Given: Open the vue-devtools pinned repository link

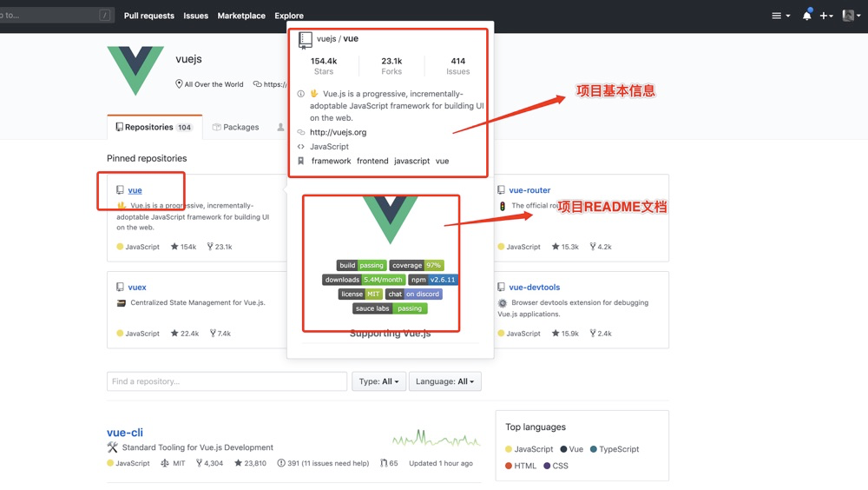Looking at the screenshot, I should (x=534, y=287).
